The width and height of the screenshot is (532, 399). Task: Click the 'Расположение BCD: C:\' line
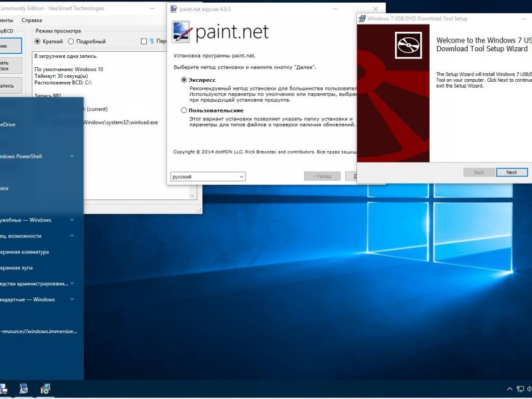click(x=63, y=82)
